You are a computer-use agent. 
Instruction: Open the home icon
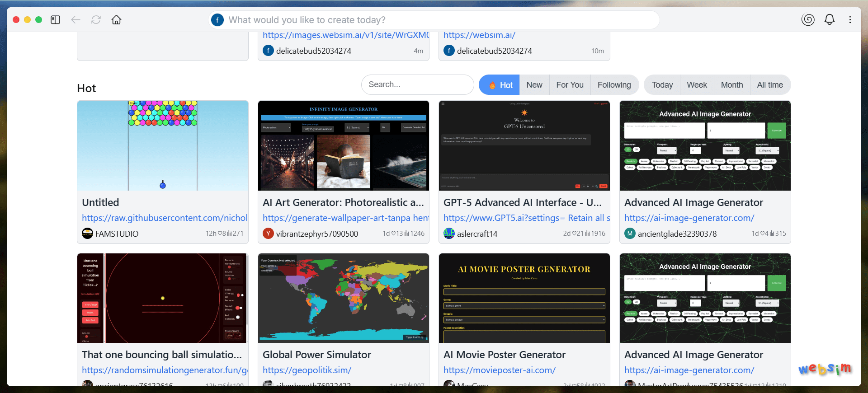(116, 20)
